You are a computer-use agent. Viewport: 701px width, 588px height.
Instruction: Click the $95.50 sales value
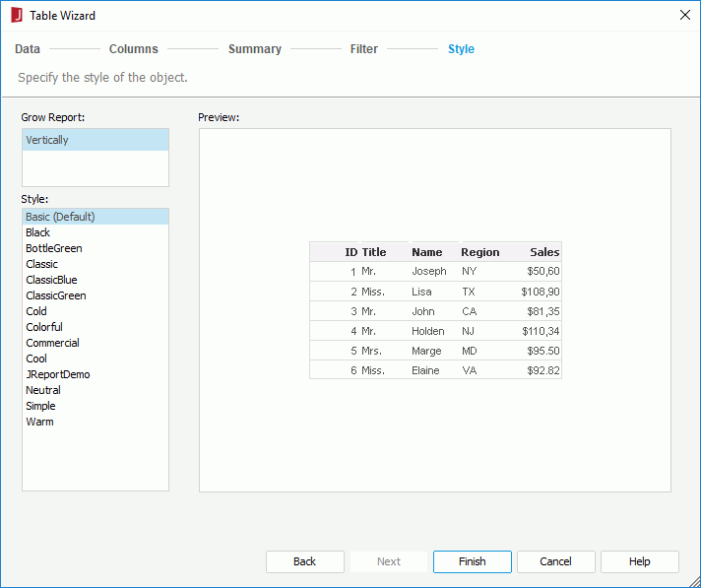click(543, 351)
